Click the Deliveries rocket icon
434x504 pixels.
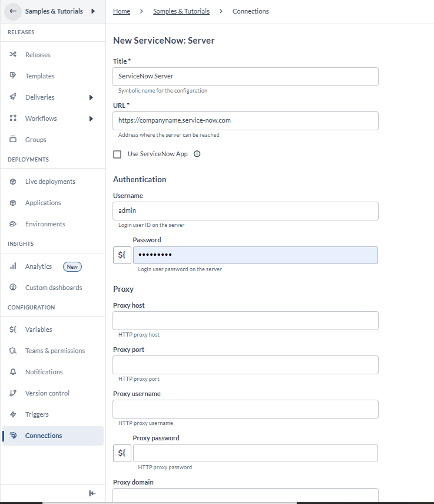[x=13, y=97]
